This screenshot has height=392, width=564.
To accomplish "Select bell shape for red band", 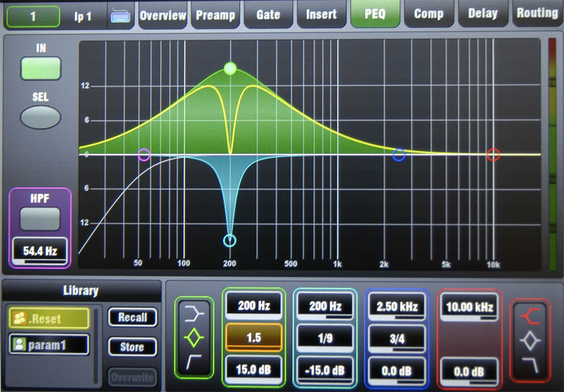I will 531,340.
